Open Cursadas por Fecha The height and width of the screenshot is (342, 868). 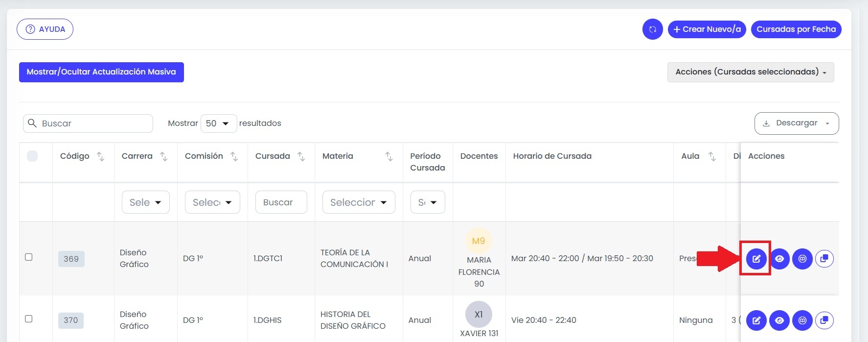796,29
